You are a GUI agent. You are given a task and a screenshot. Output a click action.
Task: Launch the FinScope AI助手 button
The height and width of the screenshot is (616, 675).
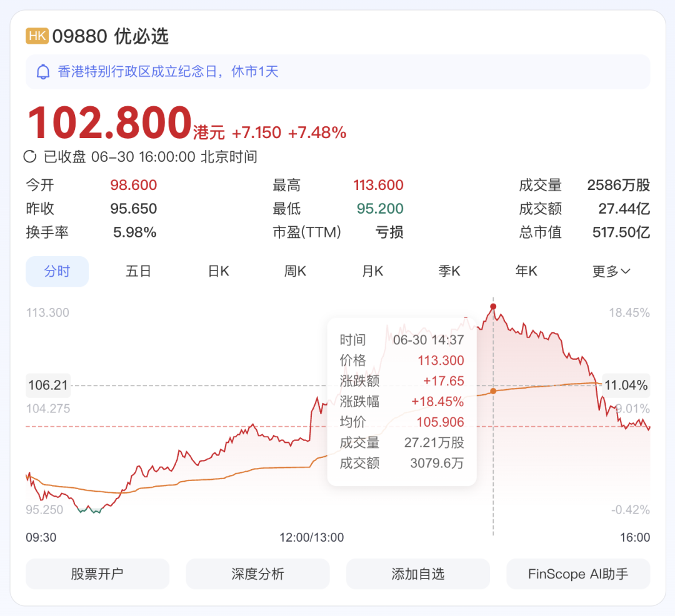coord(578,574)
